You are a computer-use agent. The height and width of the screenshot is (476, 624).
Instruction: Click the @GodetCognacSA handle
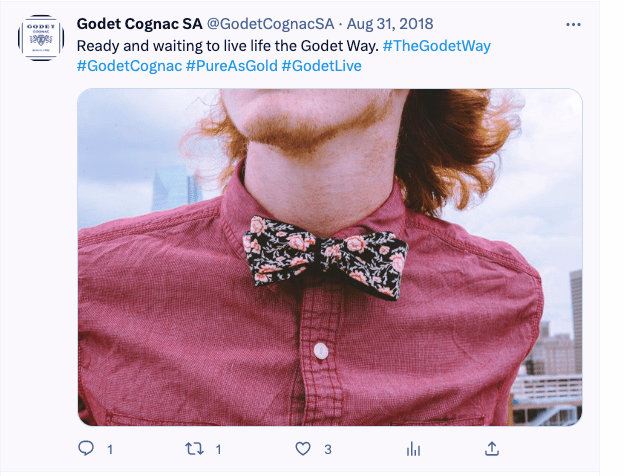(x=269, y=24)
